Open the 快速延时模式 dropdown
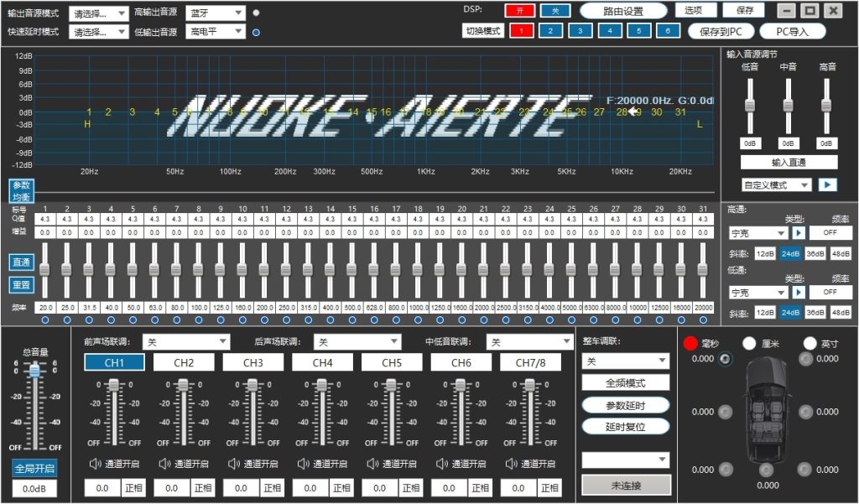The height and width of the screenshot is (504, 859). point(99,32)
